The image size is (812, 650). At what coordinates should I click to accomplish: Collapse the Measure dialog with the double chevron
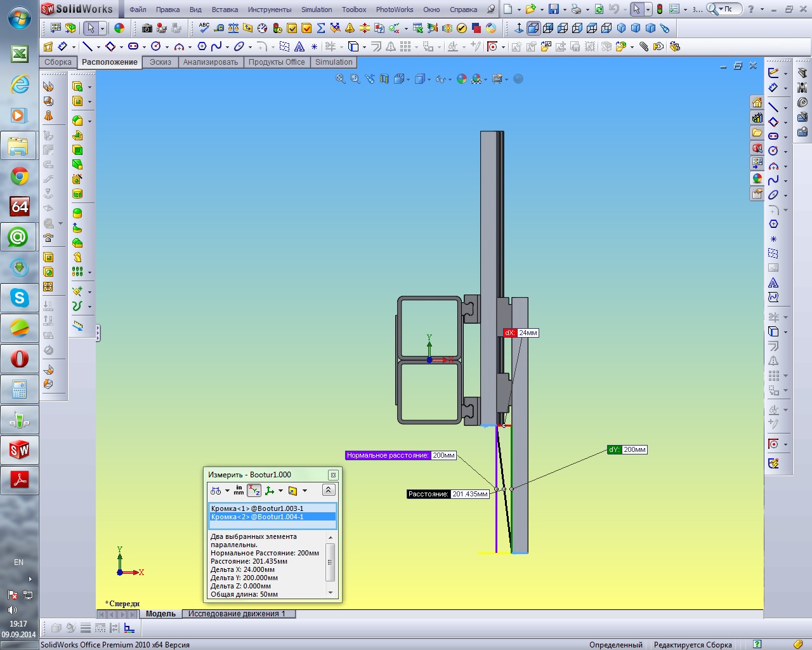coord(328,490)
